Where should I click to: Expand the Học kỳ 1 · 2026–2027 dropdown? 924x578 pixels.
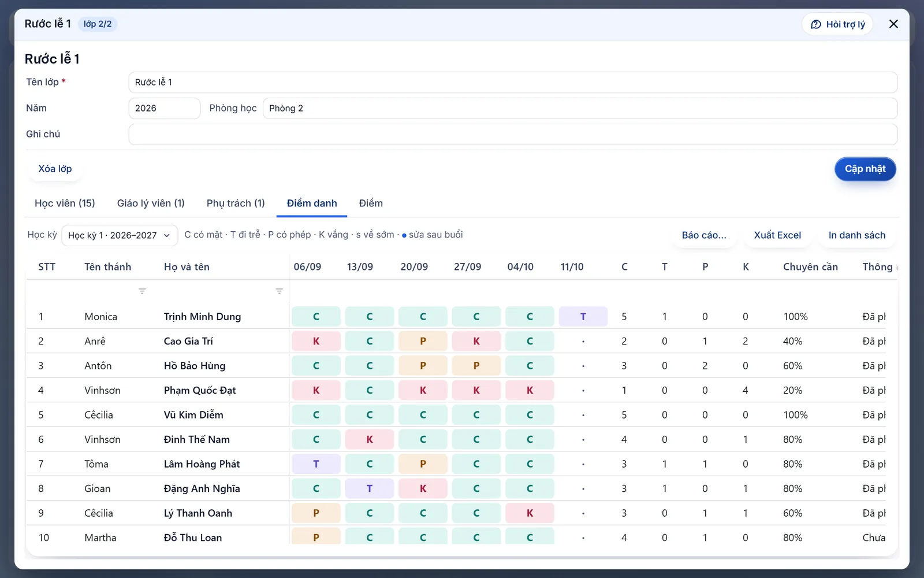pyautogui.click(x=120, y=235)
